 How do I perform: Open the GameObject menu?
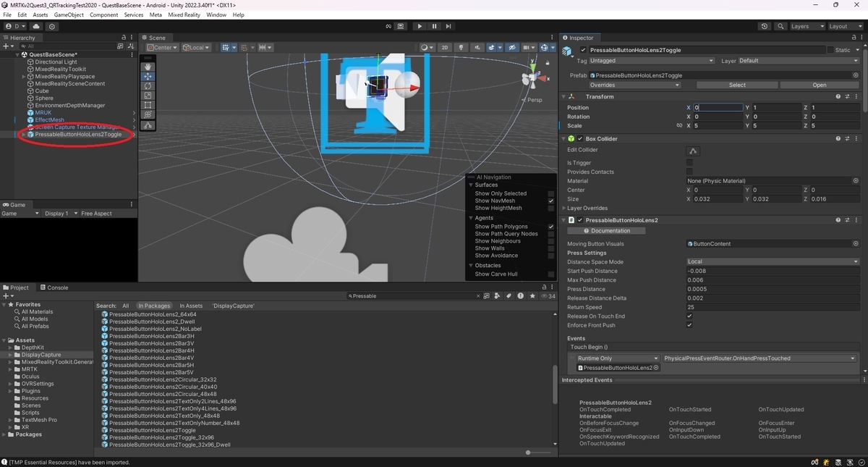pyautogui.click(x=69, y=14)
